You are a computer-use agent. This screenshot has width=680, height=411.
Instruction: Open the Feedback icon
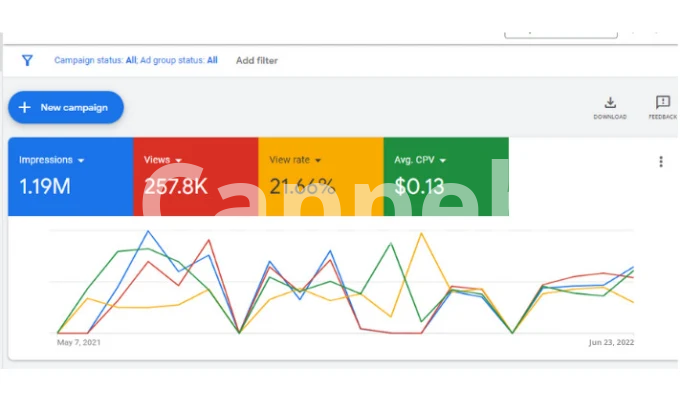pyautogui.click(x=662, y=102)
